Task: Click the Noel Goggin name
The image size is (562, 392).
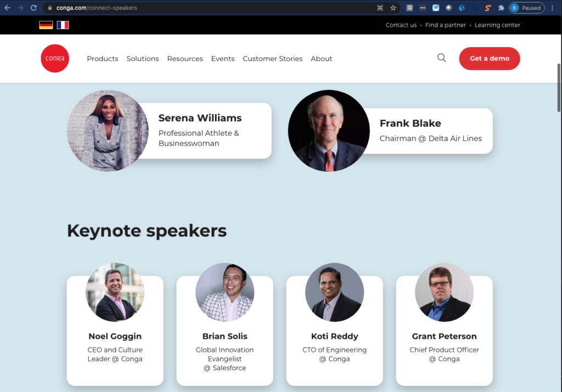Action: point(115,337)
